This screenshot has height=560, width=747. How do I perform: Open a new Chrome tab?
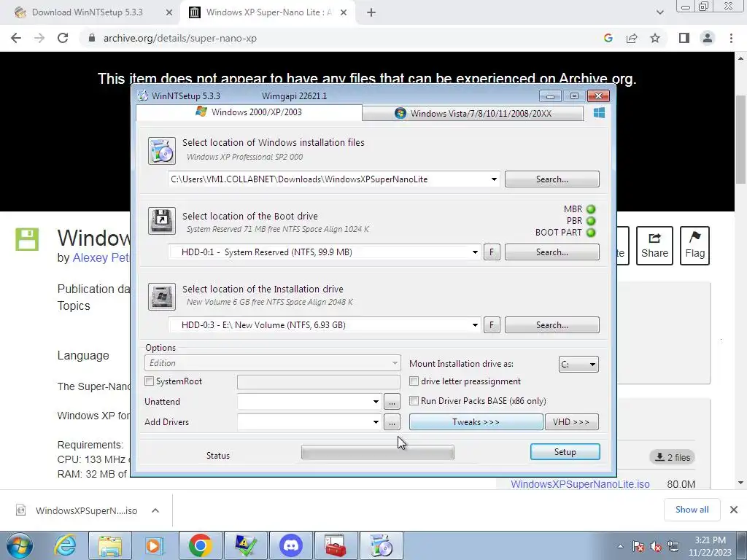[x=371, y=13]
